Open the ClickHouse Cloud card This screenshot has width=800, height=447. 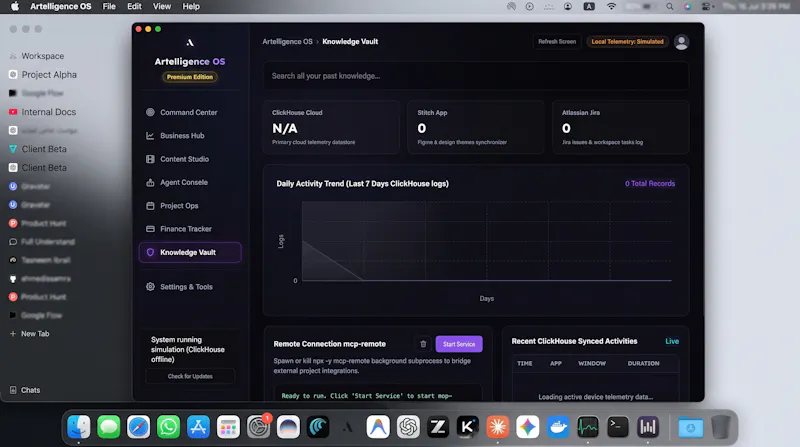tap(331, 127)
